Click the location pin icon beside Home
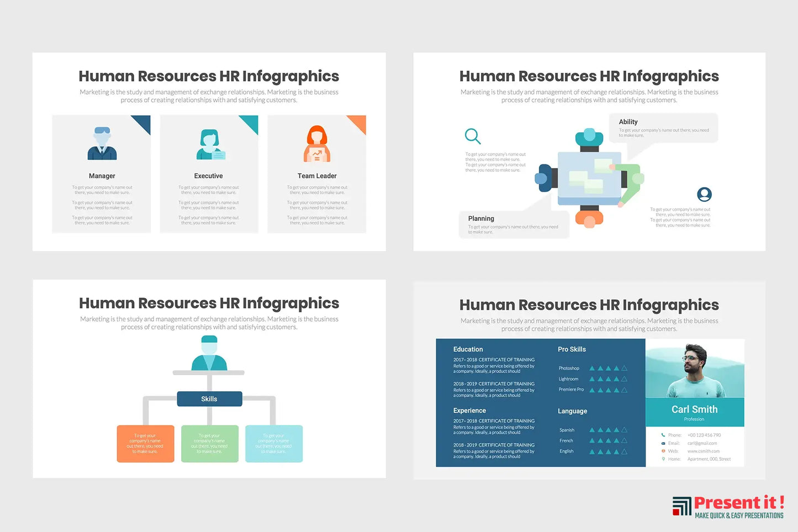Screen dimensions: 798x532 click(663, 459)
